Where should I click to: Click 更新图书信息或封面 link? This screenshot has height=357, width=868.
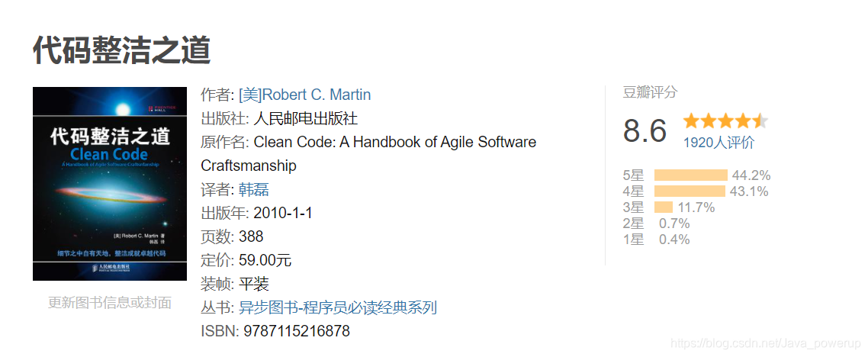pyautogui.click(x=110, y=303)
